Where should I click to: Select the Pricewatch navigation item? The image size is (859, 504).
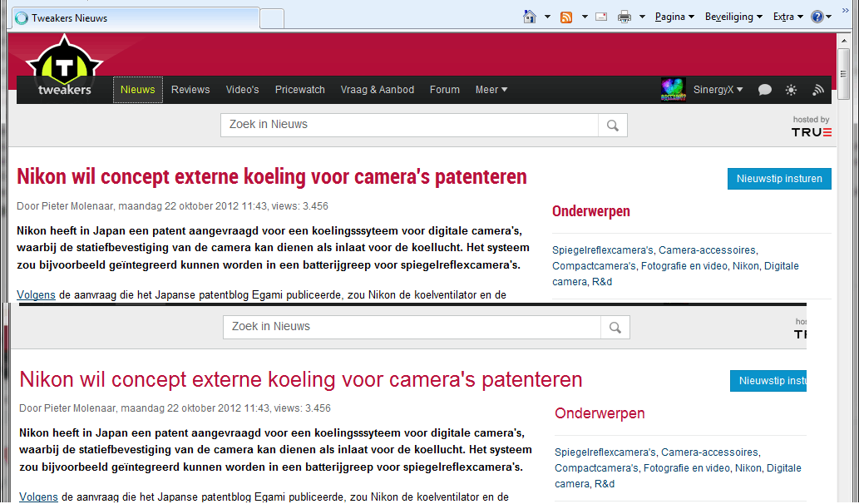click(299, 89)
